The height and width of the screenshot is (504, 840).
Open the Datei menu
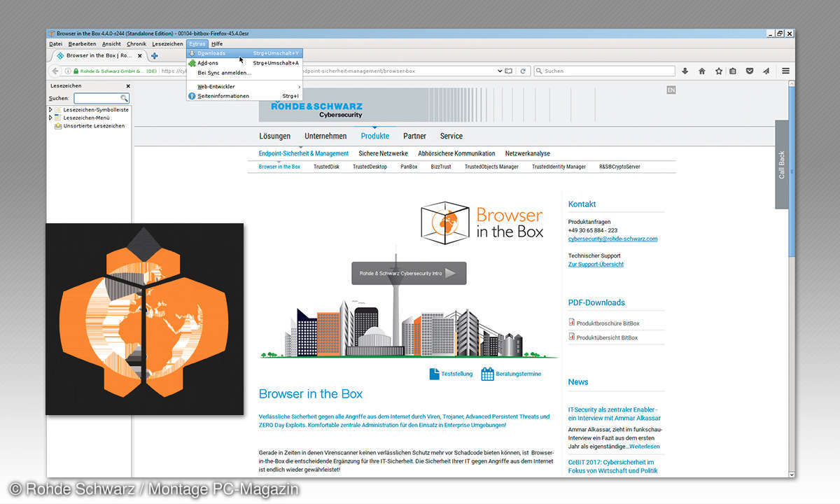[55, 43]
